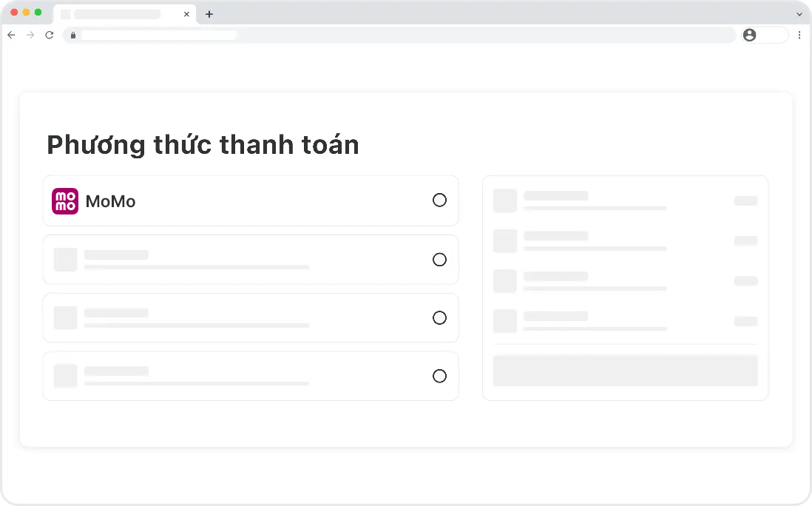Click the MoMo payment option label
The image size is (812, 506).
coord(111,201)
